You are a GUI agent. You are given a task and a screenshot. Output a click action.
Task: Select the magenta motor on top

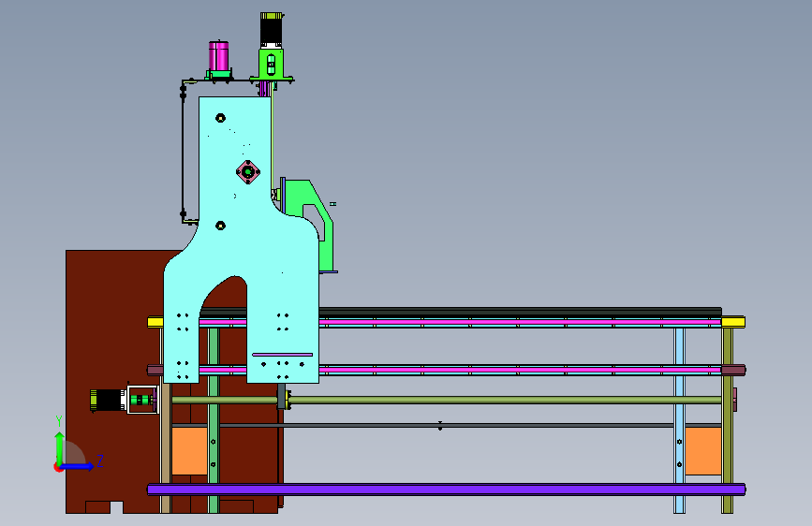pyautogui.click(x=218, y=56)
